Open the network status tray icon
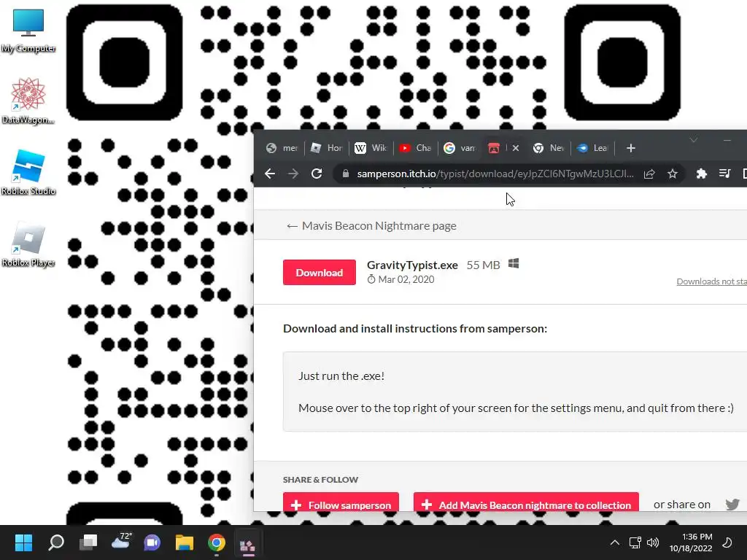The image size is (747, 560). [x=635, y=542]
